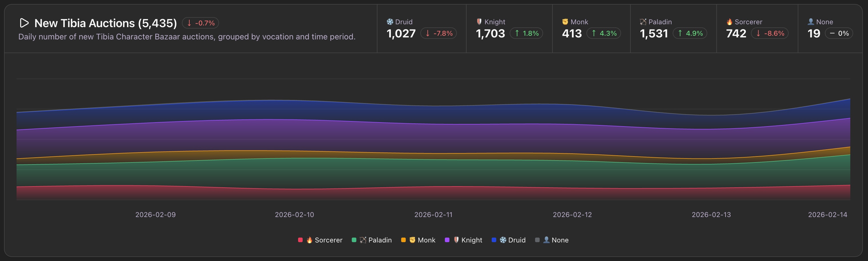Toggle the Druid series via its legend label
The image size is (868, 261).
(517, 240)
